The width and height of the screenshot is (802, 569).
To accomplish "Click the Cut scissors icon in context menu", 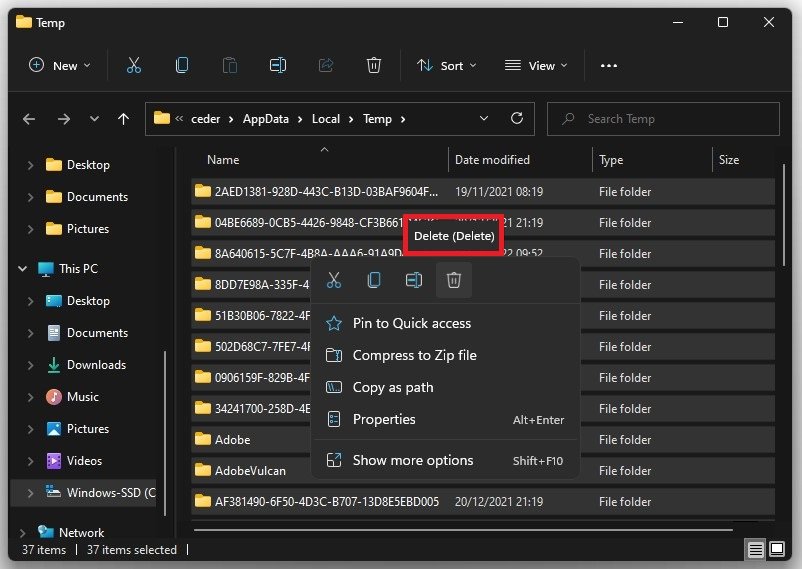I will pyautogui.click(x=334, y=281).
